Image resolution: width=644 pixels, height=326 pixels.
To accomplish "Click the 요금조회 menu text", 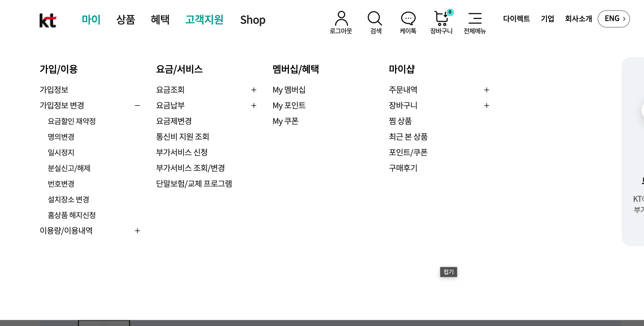I will 170,90.
